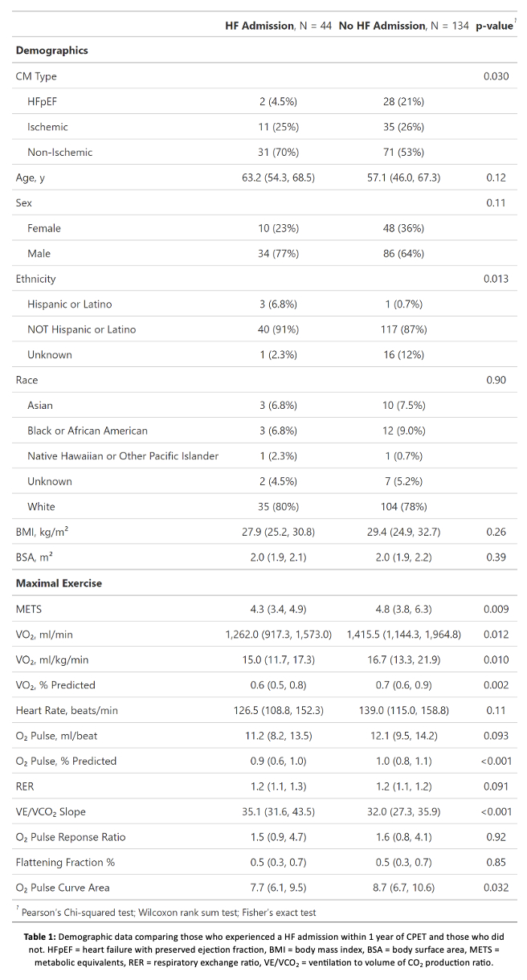The height and width of the screenshot is (980, 527).
Task: Click the Age p-value 0.12
Action: tap(496, 178)
